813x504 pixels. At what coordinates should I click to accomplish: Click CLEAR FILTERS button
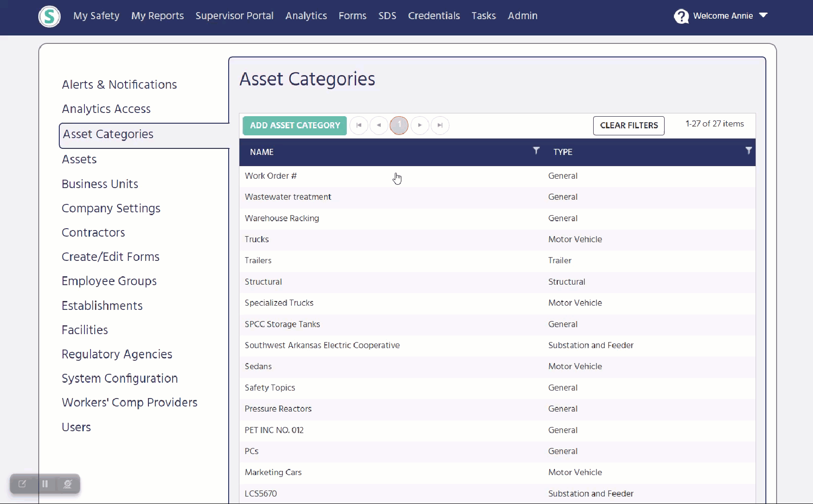coord(629,126)
